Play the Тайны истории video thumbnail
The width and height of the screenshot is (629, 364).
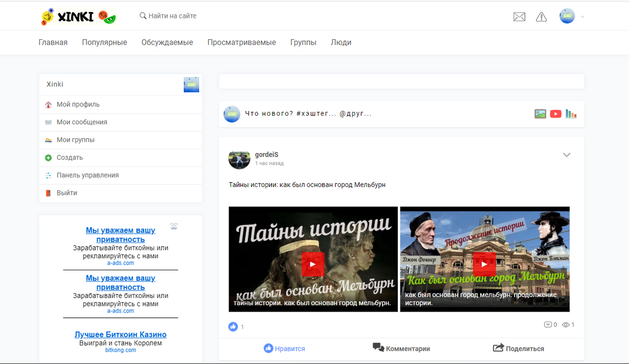tap(313, 264)
